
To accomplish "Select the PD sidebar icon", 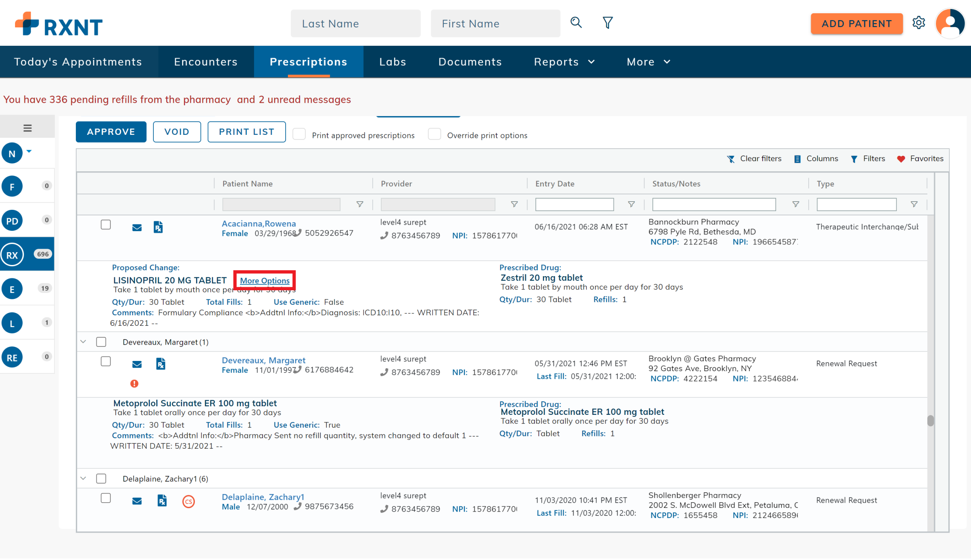I will [12, 220].
